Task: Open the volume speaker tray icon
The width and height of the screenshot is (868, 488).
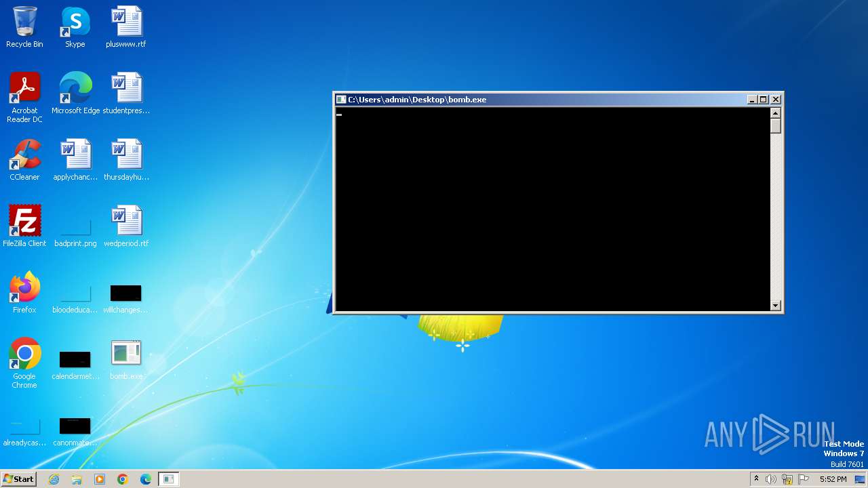Action: pyautogui.click(x=771, y=479)
